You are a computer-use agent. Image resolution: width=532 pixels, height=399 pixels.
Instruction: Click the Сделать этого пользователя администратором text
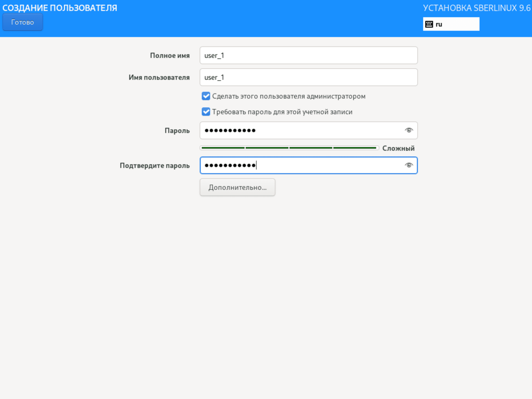click(x=289, y=96)
